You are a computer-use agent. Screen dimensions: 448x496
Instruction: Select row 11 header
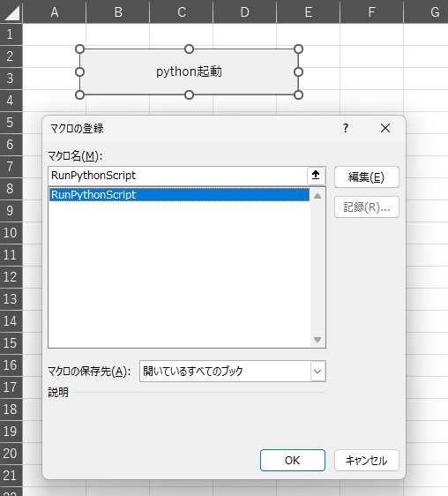(x=11, y=255)
